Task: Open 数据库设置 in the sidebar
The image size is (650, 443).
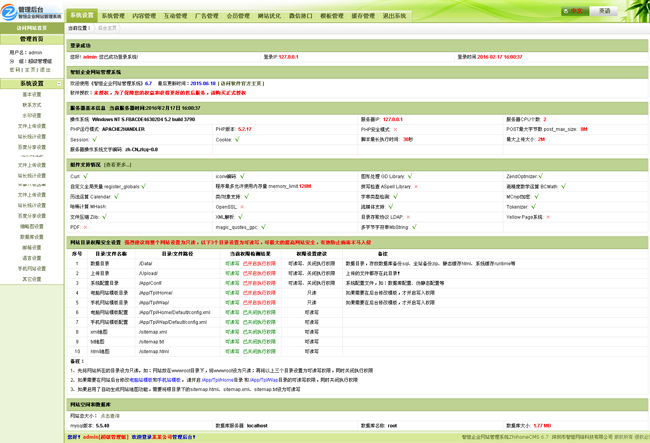Action: pos(32,237)
